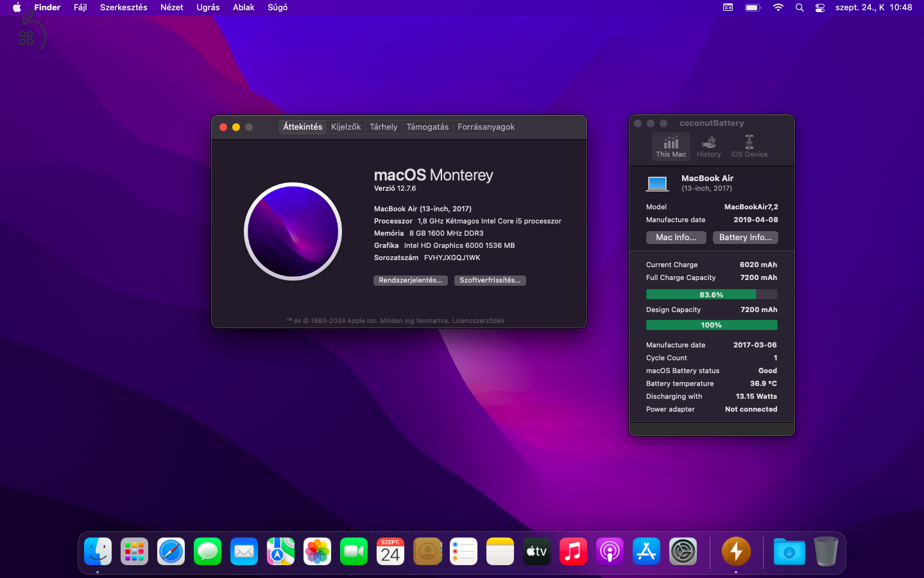924x578 pixels.
Task: Open the Finder menu
Action: [47, 8]
